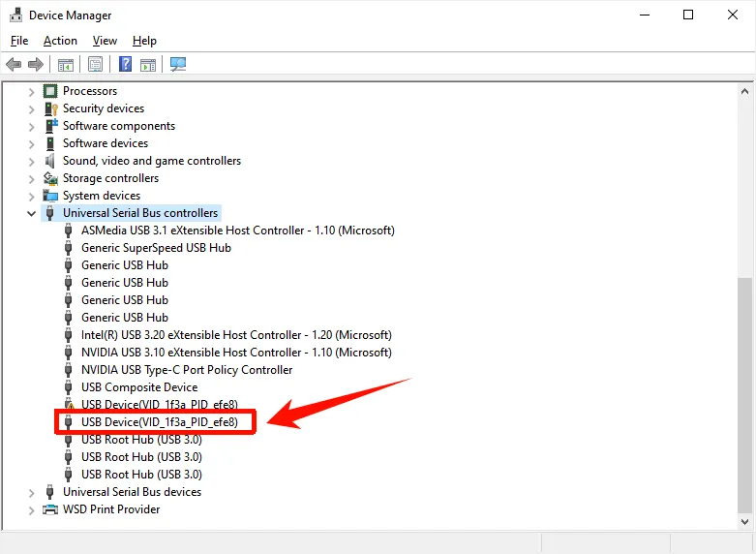Click the Universal Serial Bus devices icon
756x554 pixels.
(49, 492)
